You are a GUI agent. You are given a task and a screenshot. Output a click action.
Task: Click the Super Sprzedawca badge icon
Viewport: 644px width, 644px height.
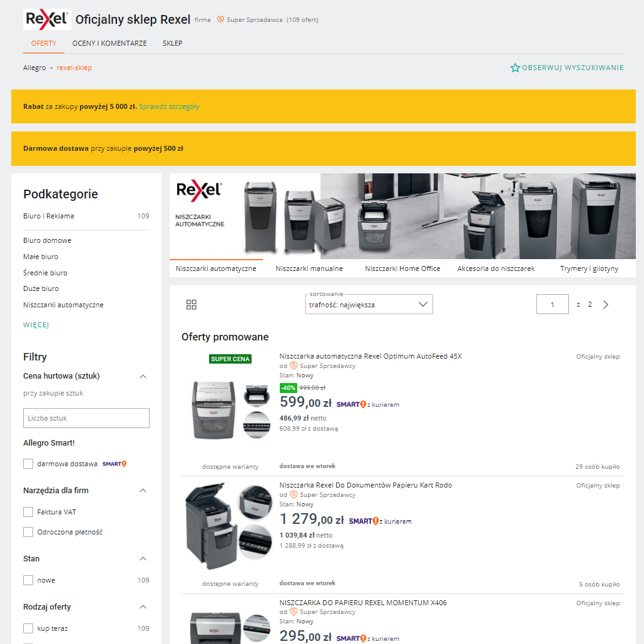click(220, 19)
